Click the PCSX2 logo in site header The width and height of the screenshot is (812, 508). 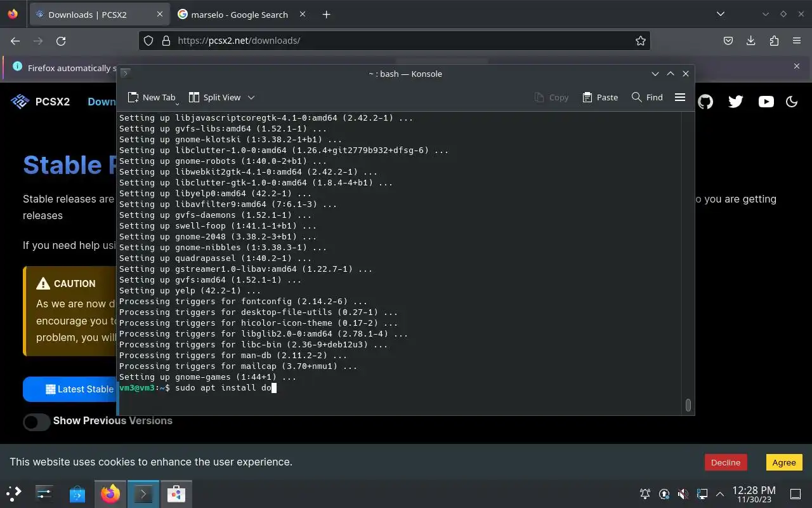20,102
